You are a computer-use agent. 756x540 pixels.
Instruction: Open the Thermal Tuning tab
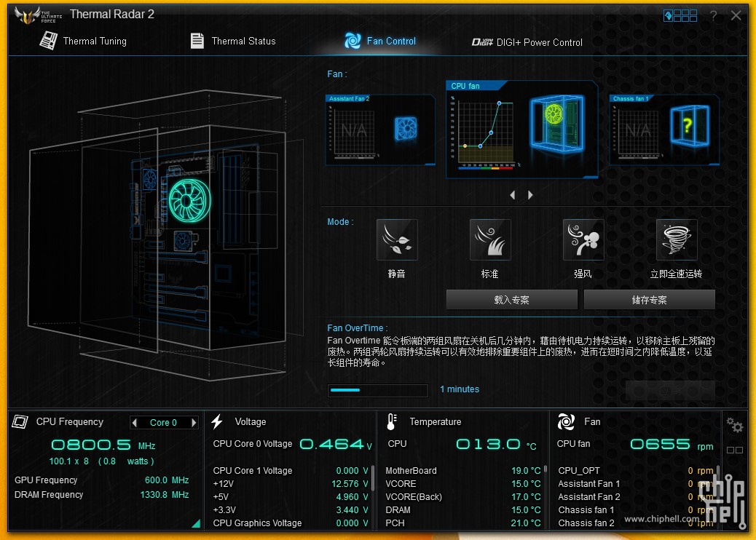tap(83, 41)
